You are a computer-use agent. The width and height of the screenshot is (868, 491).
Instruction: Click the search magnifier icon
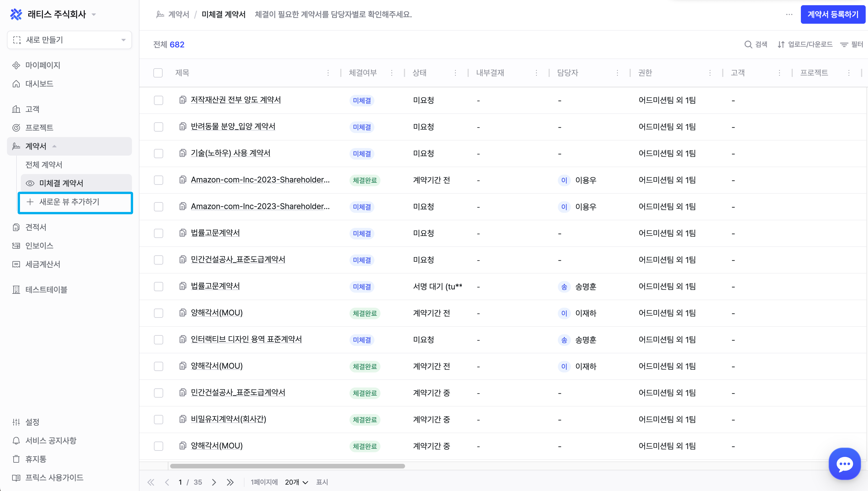[x=748, y=45]
